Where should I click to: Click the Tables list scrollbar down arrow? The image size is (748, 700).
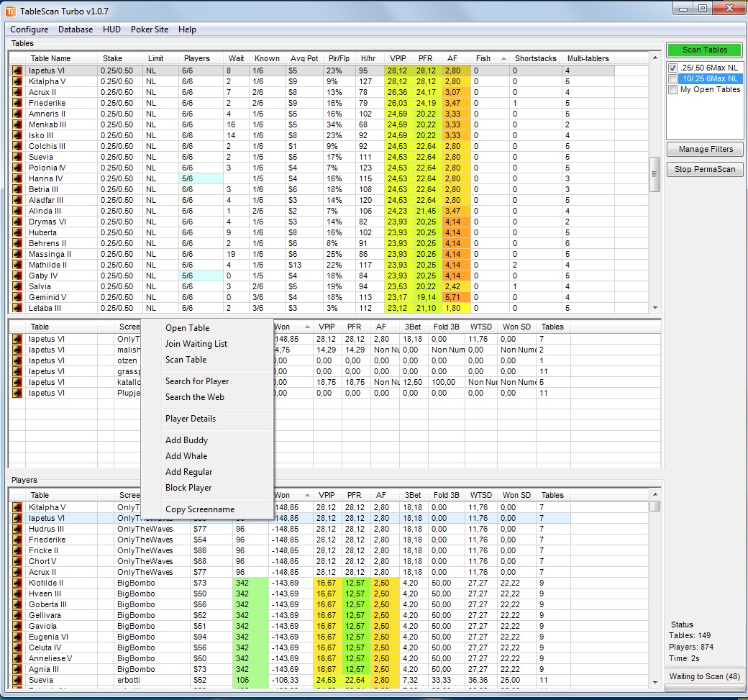pos(655,308)
